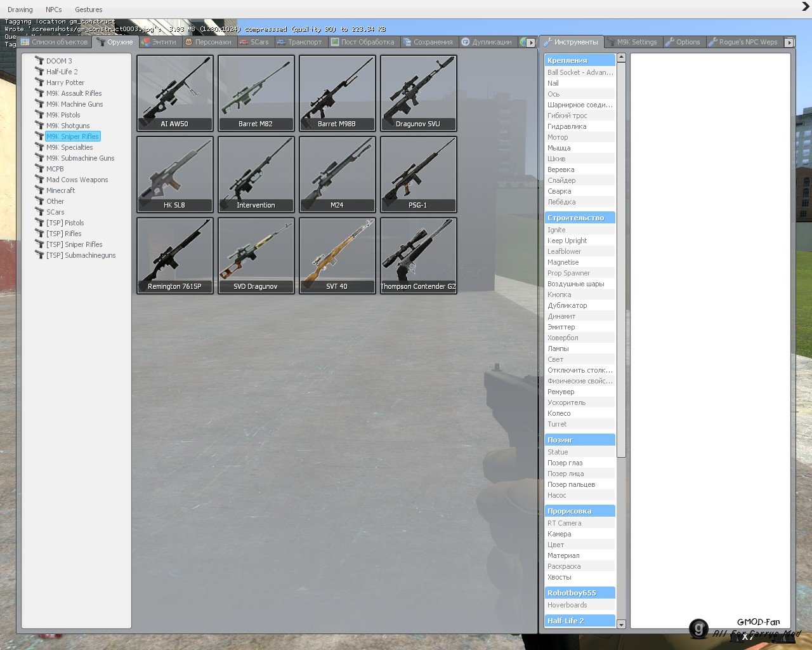Choose the PSG-1 weapon icon

419,175
